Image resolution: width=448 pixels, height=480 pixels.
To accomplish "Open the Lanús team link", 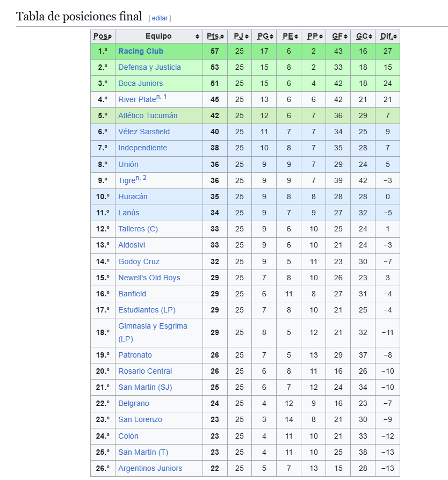I will click(x=128, y=213).
